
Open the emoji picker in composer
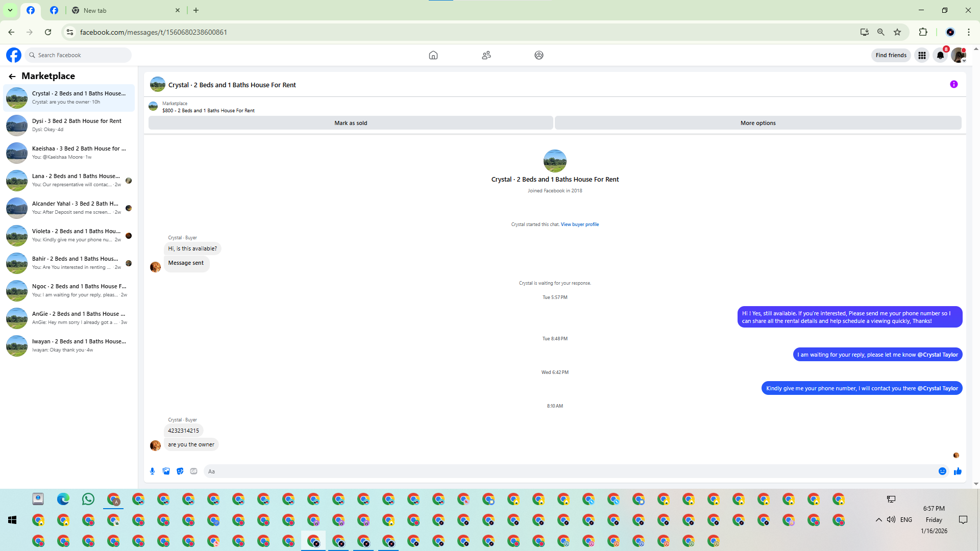pyautogui.click(x=942, y=471)
